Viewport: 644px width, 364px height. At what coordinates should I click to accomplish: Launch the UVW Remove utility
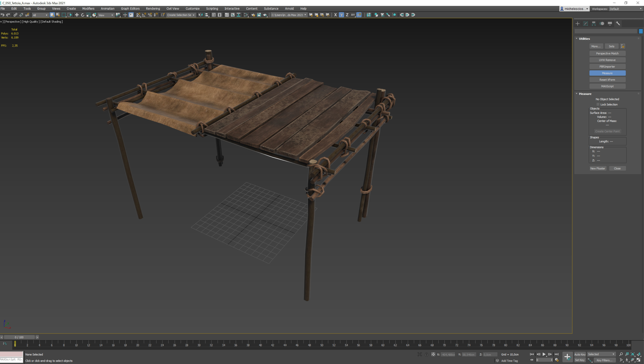[x=607, y=60]
